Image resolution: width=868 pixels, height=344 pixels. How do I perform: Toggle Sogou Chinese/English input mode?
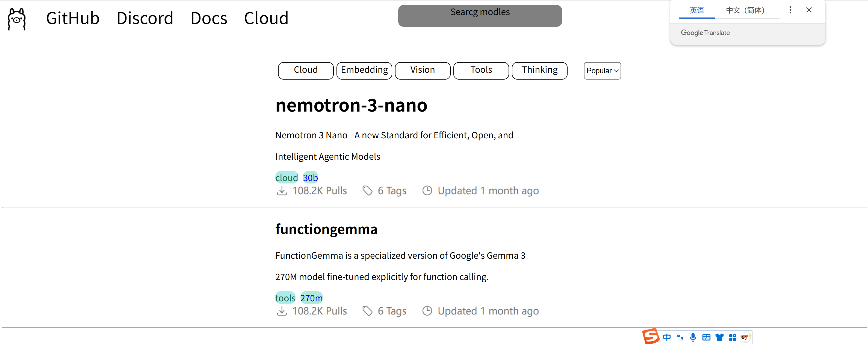667,337
